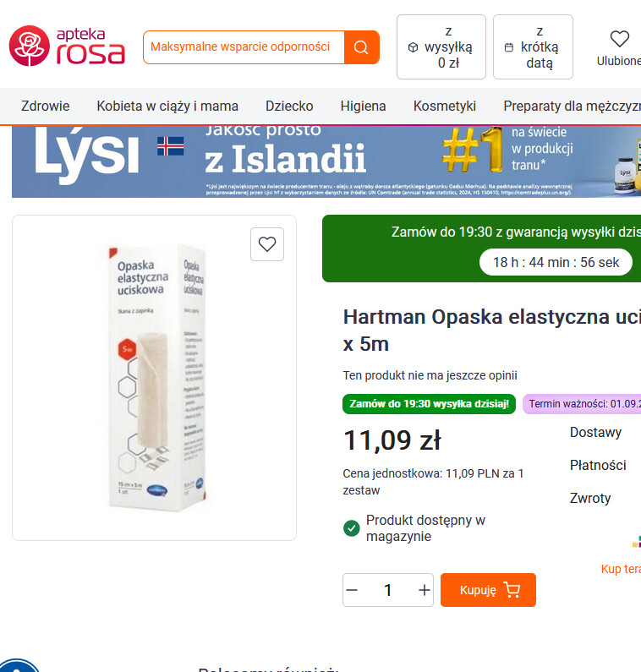Expand the Zwroty section

(x=590, y=498)
